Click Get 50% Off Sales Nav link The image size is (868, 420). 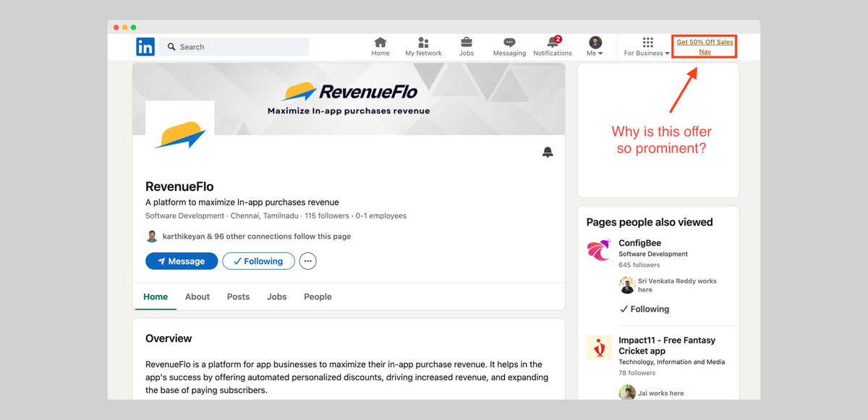coord(705,47)
